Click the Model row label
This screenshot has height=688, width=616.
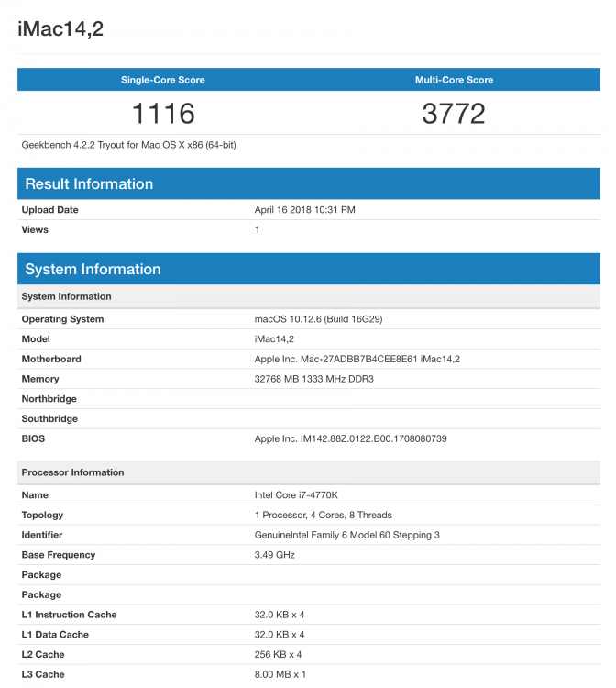click(36, 339)
